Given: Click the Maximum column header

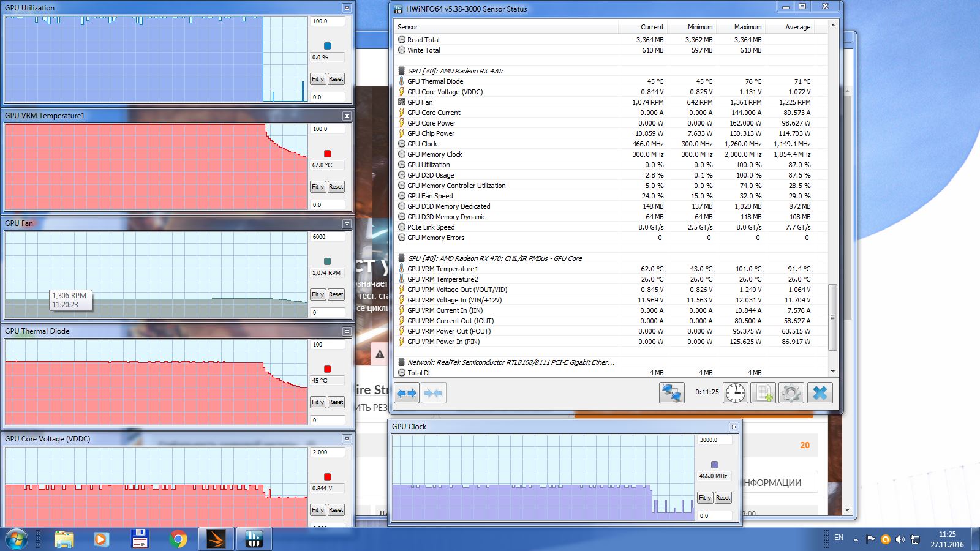Looking at the screenshot, I should (x=741, y=27).
